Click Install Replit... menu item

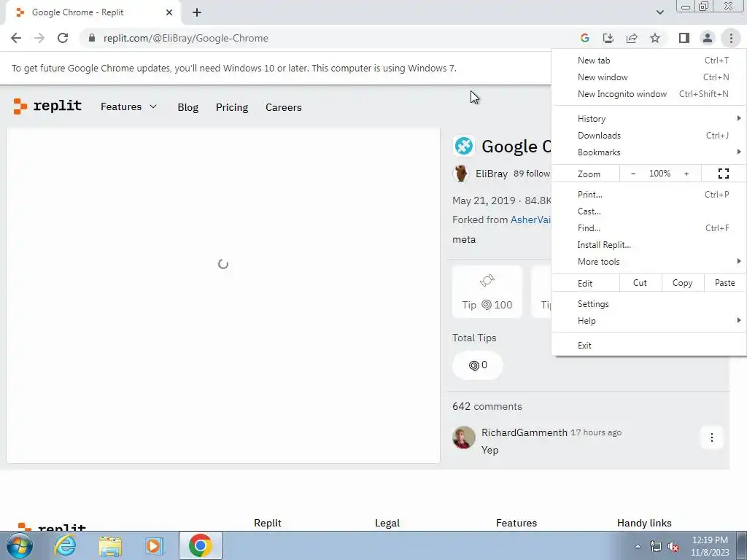[x=649, y=245]
